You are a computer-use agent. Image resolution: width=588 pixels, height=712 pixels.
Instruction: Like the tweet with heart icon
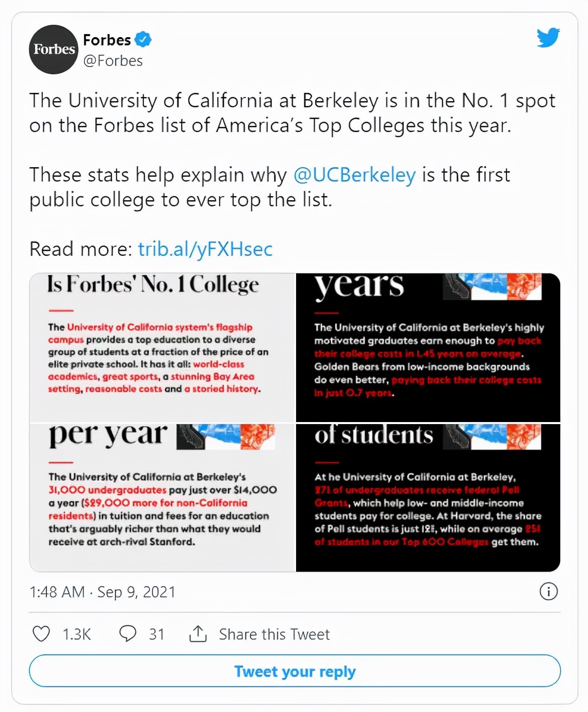41,634
